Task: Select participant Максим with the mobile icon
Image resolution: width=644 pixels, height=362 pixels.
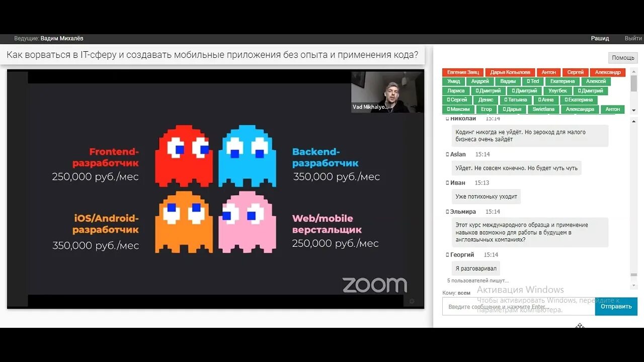Action: 459,109
